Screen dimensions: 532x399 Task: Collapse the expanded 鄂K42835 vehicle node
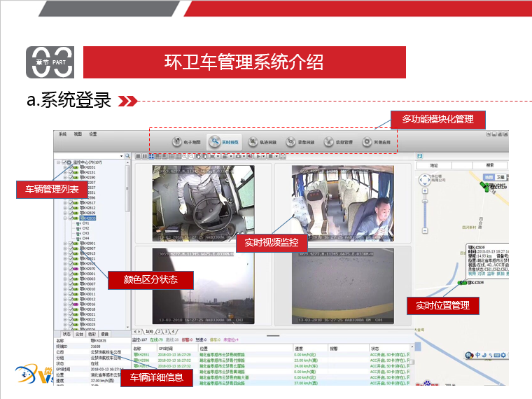coord(65,218)
